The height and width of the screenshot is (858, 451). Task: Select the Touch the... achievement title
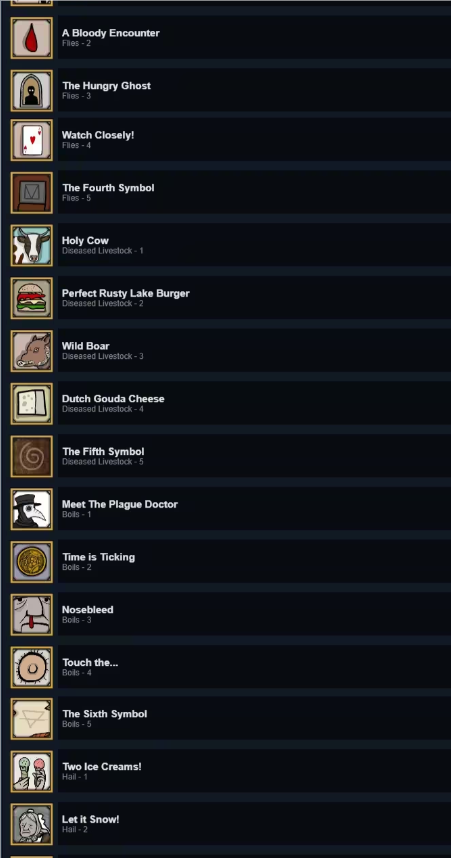(x=90, y=663)
